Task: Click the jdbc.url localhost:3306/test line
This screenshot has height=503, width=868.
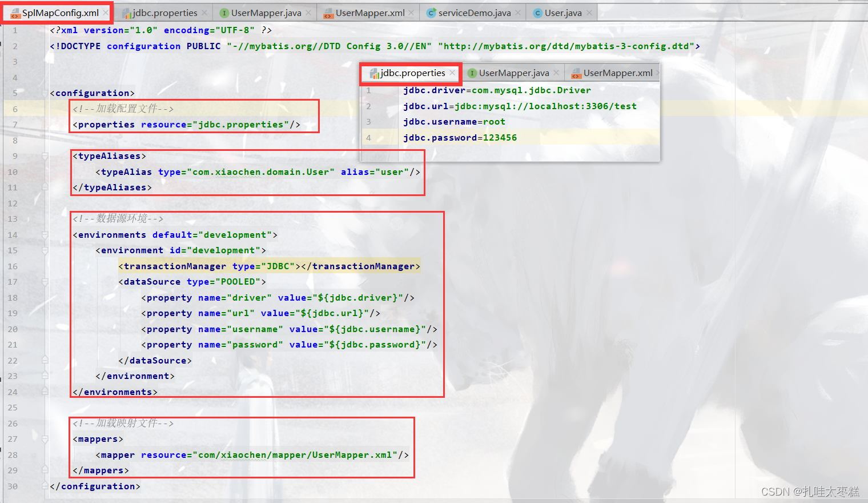Action: [520, 106]
